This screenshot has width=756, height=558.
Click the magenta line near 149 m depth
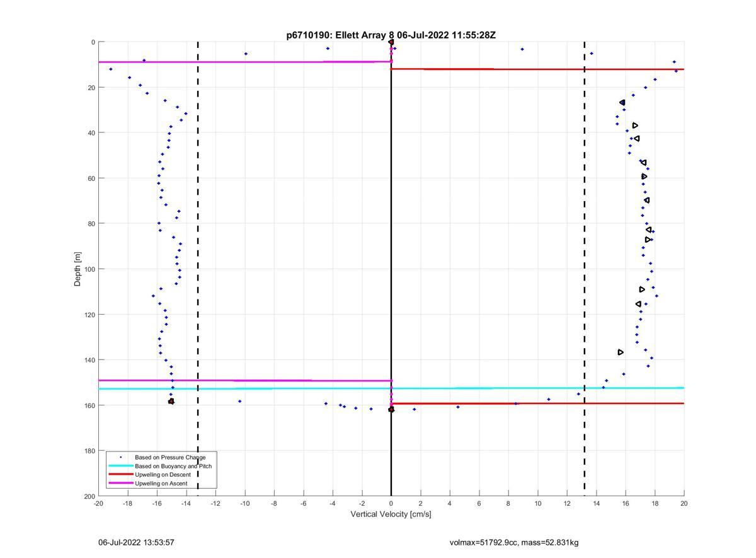245,380
